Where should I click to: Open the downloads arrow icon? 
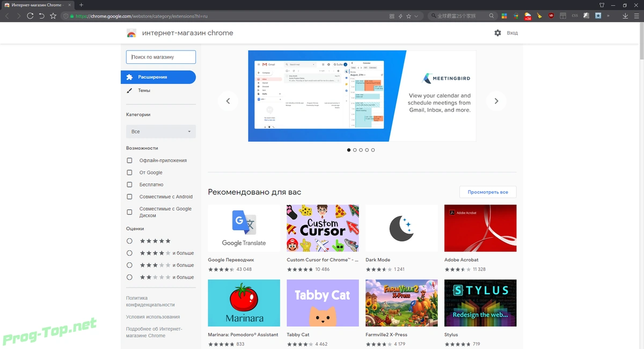point(625,16)
